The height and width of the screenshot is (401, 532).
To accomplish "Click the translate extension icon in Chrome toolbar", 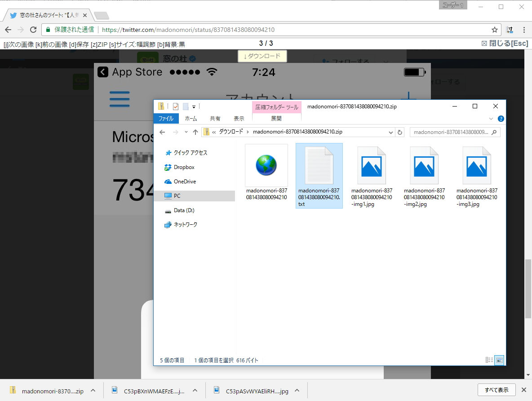I will coord(510,30).
